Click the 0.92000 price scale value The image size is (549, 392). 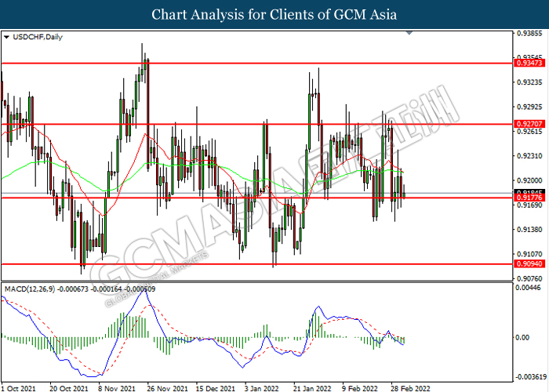(529, 180)
